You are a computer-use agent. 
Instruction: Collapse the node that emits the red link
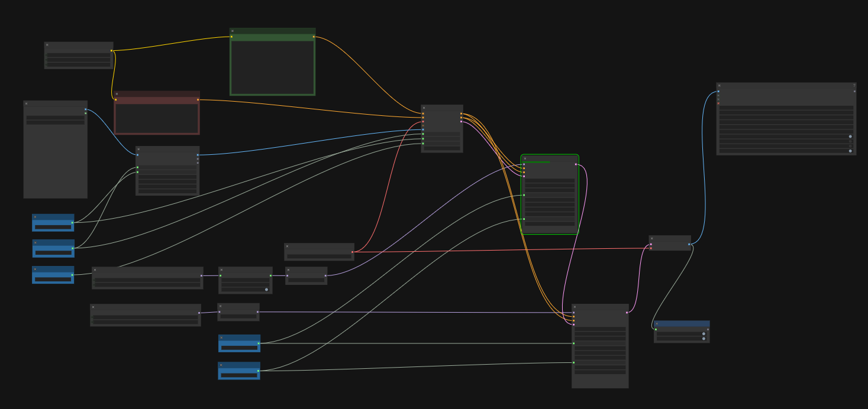click(288, 246)
